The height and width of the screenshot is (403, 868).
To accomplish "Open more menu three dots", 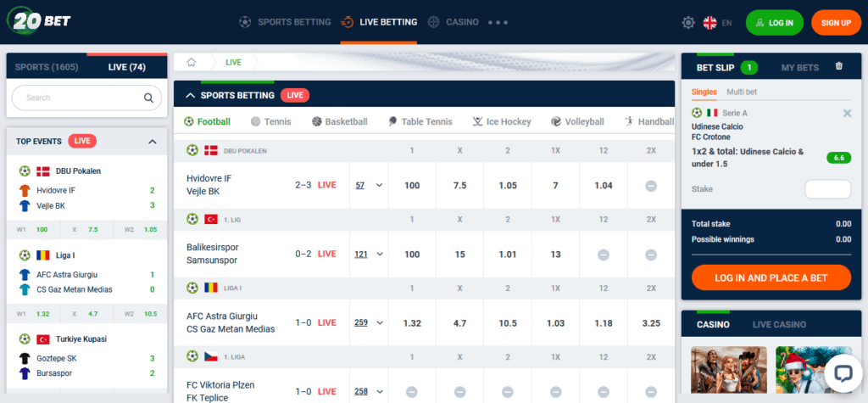I will pyautogui.click(x=498, y=23).
